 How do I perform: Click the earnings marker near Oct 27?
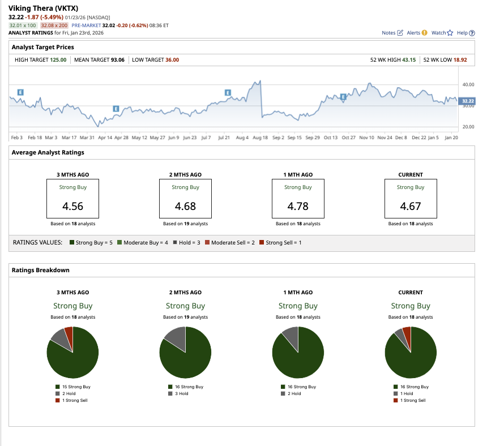[x=343, y=97]
